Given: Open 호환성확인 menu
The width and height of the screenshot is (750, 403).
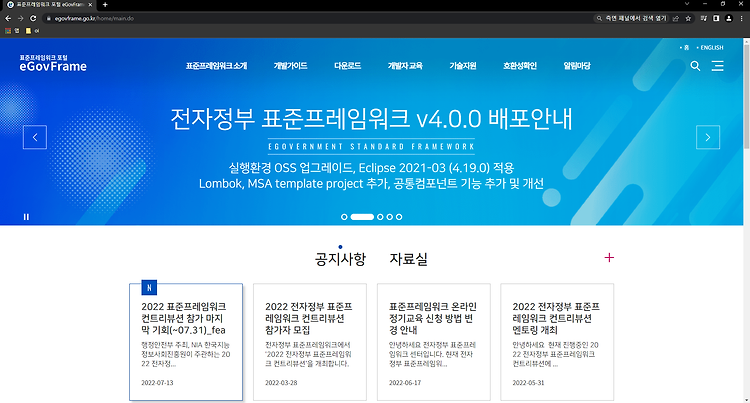Looking at the screenshot, I should click(x=520, y=66).
